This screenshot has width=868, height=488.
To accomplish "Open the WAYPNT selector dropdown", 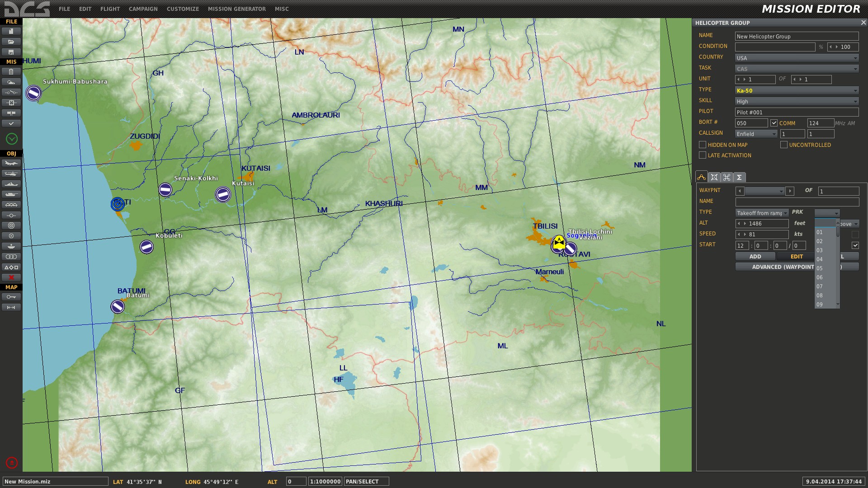I will point(764,191).
